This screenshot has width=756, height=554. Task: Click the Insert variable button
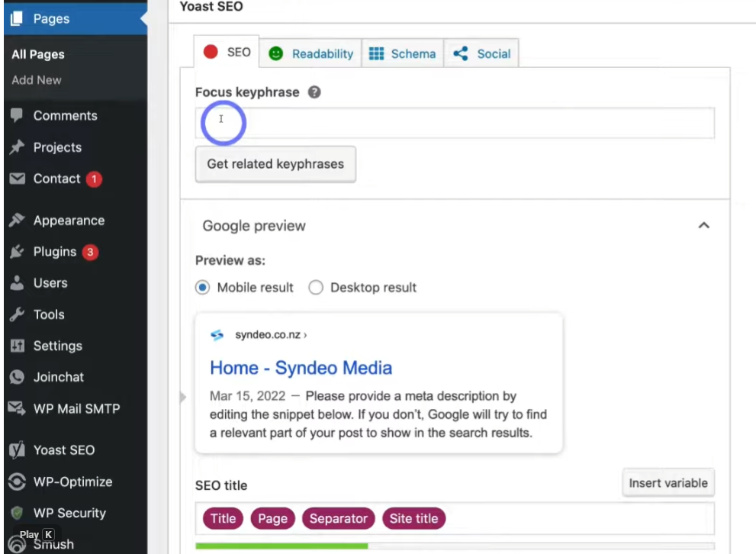(668, 482)
